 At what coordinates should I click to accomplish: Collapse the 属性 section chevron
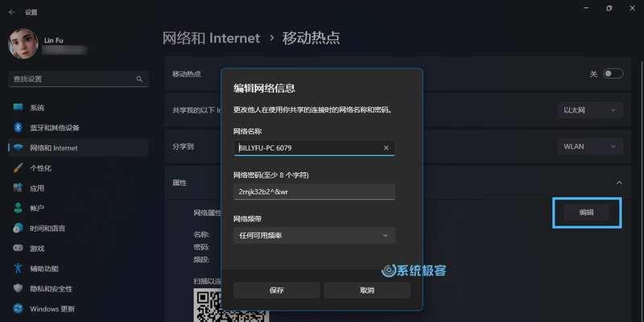619,184
